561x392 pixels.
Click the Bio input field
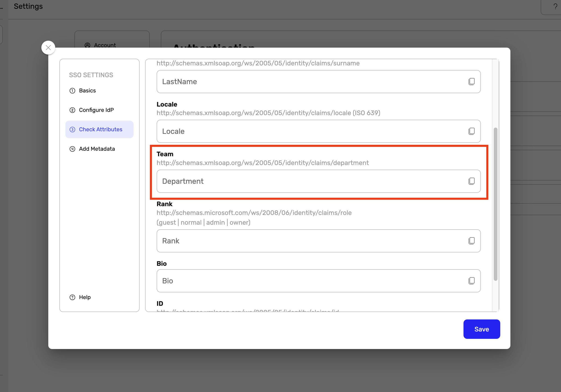tap(310, 281)
